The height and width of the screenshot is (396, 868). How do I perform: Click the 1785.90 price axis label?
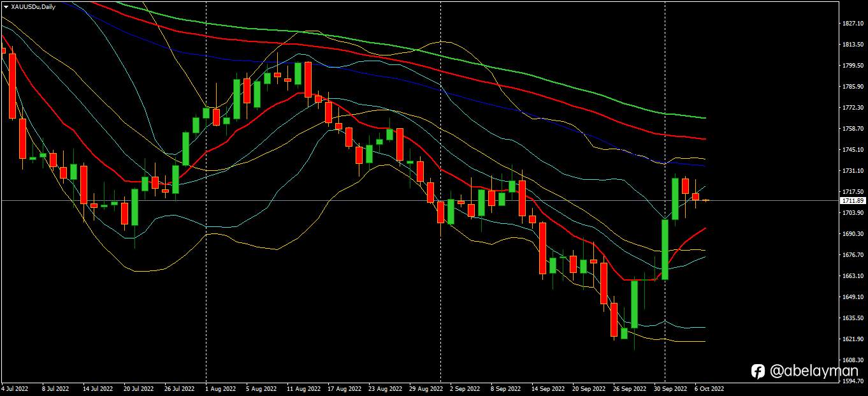click(x=852, y=86)
